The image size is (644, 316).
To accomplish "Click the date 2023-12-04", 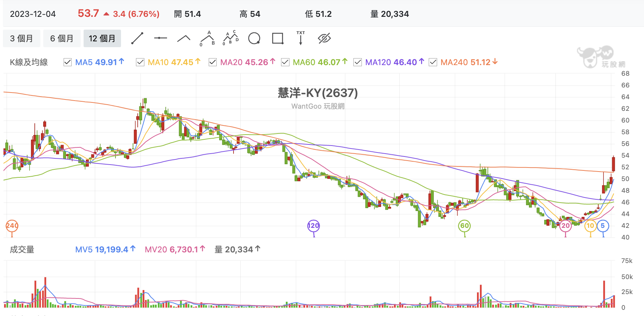I will tap(33, 14).
